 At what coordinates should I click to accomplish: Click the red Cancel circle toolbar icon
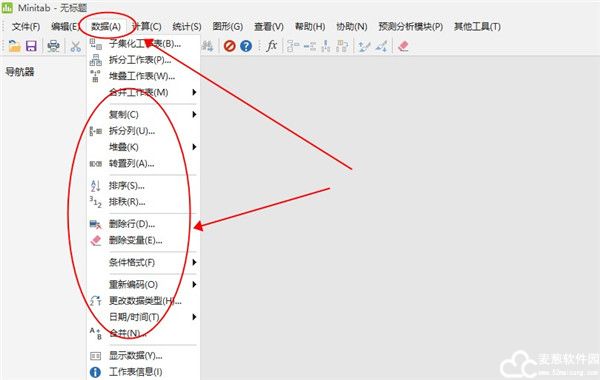pyautogui.click(x=229, y=46)
